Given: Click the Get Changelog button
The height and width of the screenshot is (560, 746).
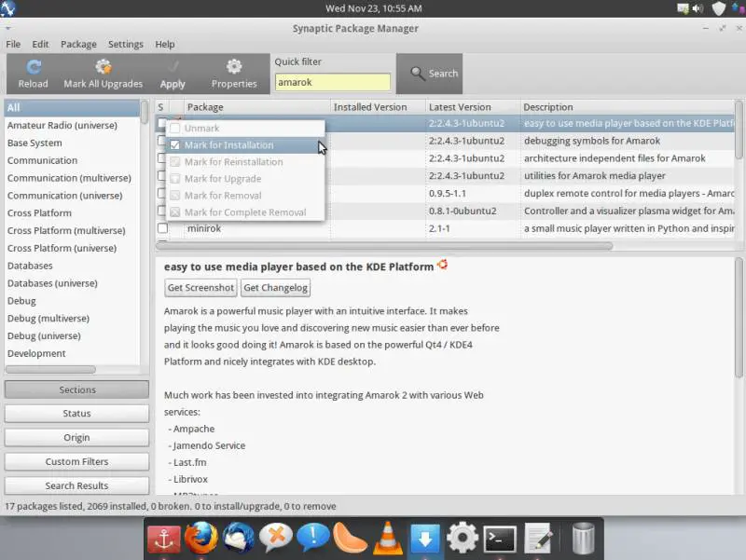Looking at the screenshot, I should point(275,288).
